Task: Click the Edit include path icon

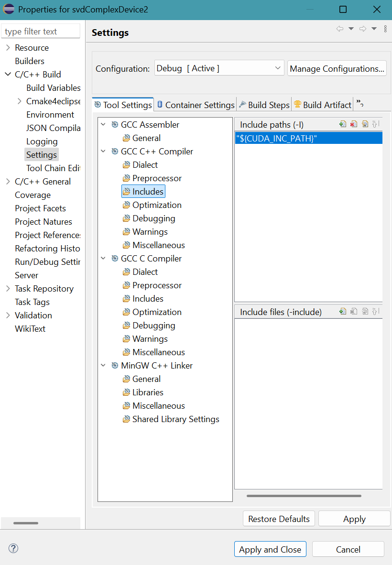Action: 365,124
